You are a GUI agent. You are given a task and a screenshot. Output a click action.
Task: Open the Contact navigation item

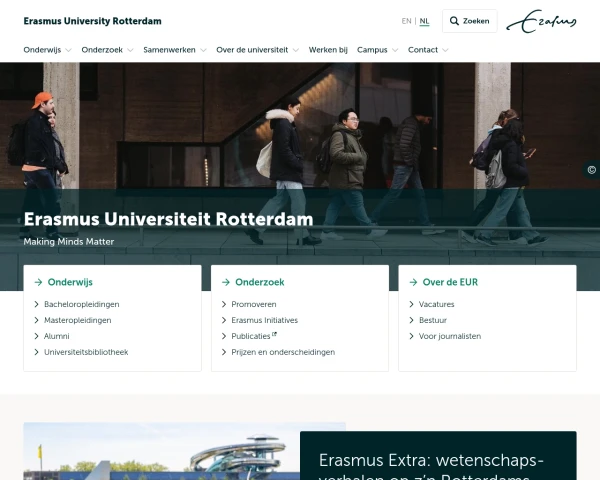click(x=423, y=50)
